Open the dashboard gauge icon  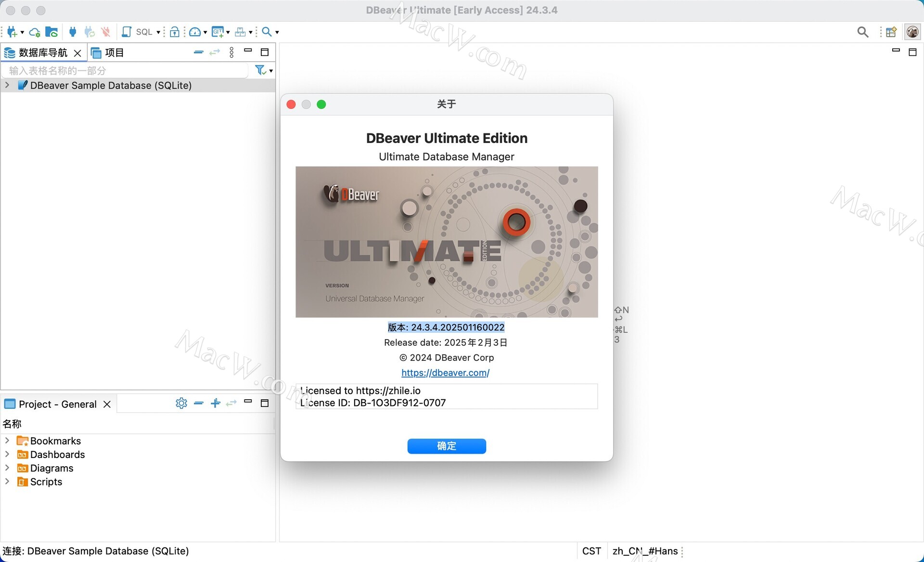tap(195, 32)
